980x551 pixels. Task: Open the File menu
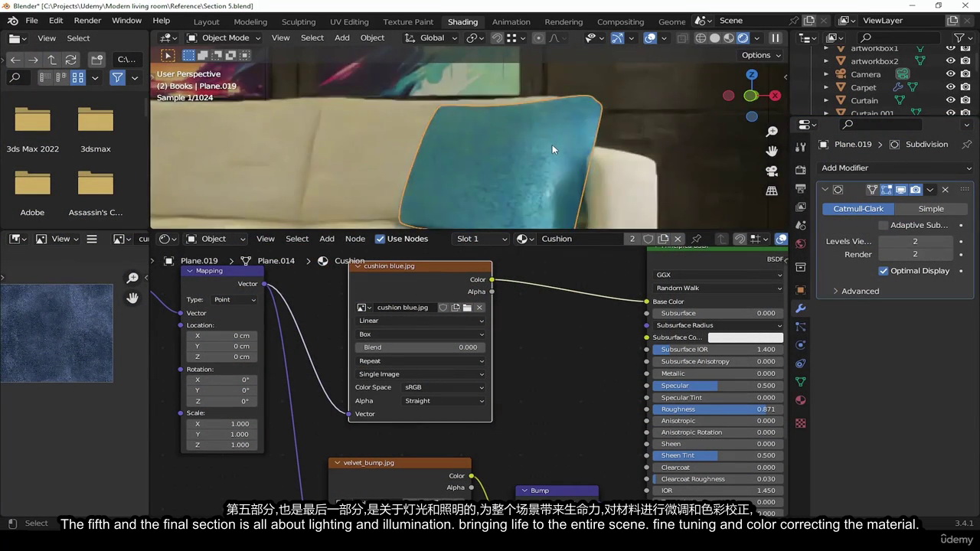[x=31, y=21]
